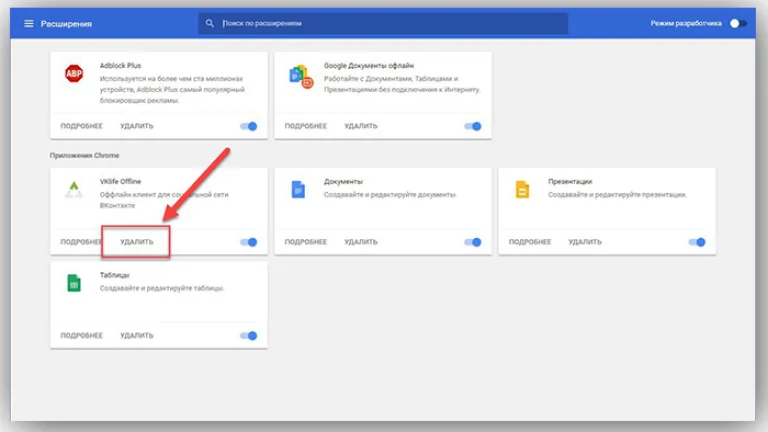Open Подробнее for Презентации app
Viewport: 768px width, 432px height.
(530, 242)
